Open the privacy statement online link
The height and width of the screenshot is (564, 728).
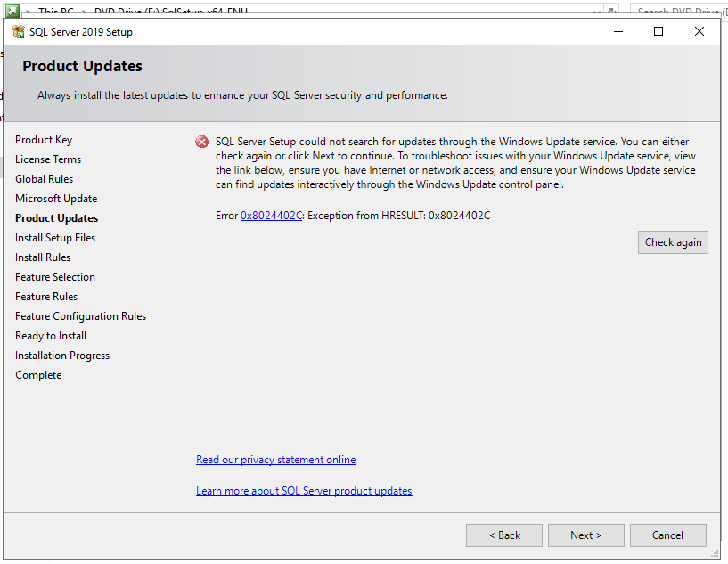pyautogui.click(x=276, y=460)
